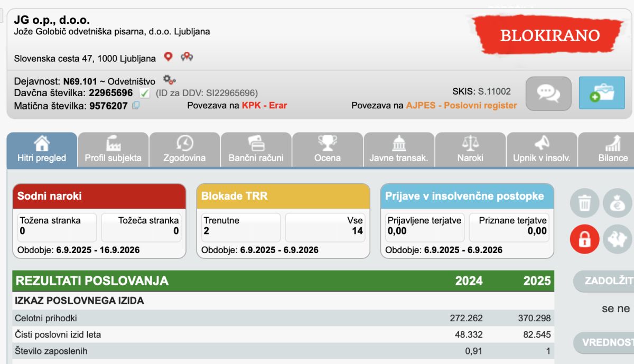Open the Bančni računi tab
The width and height of the screenshot is (634, 364).
pos(256,150)
